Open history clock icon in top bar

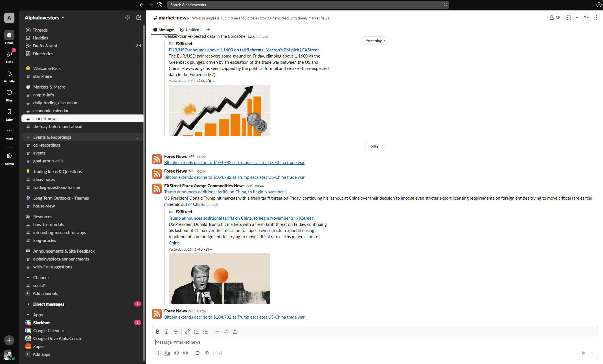point(160,5)
